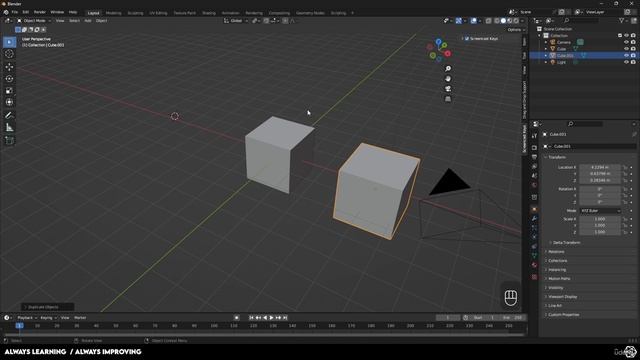Open the Modifiers wrench tab
This screenshot has height=360, width=640.
coord(534,219)
